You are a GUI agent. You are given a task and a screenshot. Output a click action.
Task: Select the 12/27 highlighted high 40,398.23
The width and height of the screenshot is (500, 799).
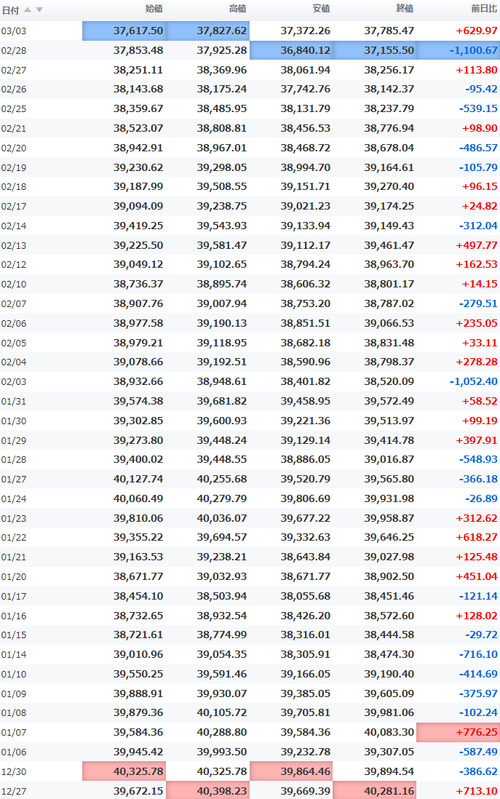pos(208,790)
